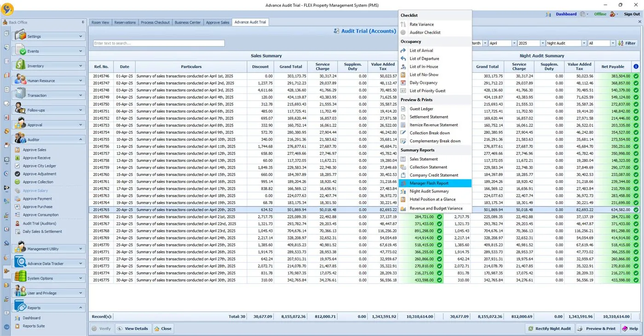Image resolution: width=644 pixels, height=336 pixels.
Task: Switch to the Process Checkout tab
Action: pyautogui.click(x=155, y=22)
